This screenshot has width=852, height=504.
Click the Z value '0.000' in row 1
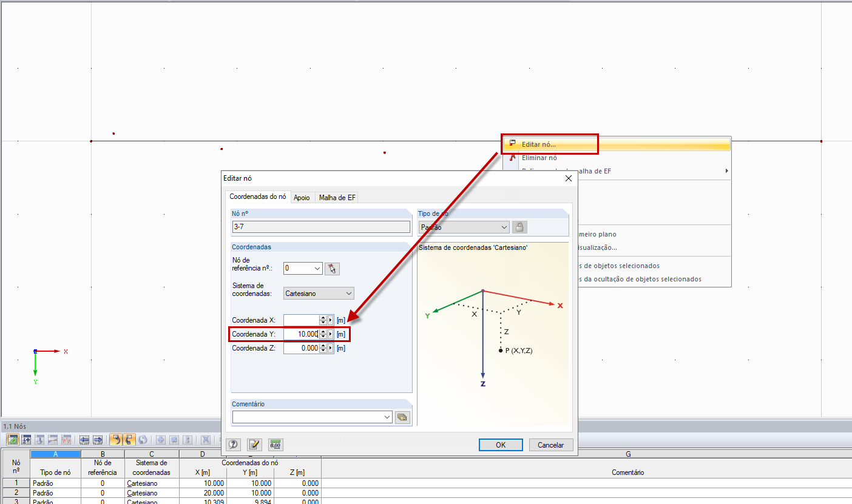pyautogui.click(x=297, y=483)
